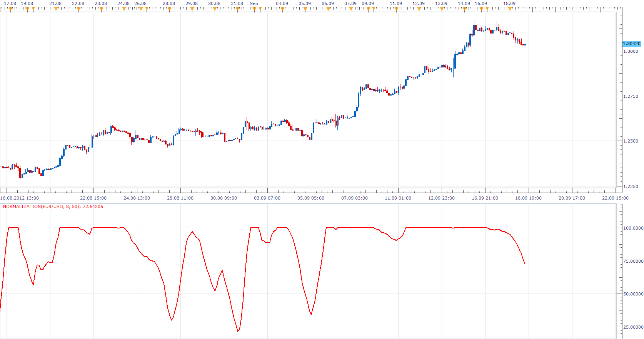Click the 11.09 01:00 time label
This screenshot has width=644, height=339.
(x=398, y=198)
